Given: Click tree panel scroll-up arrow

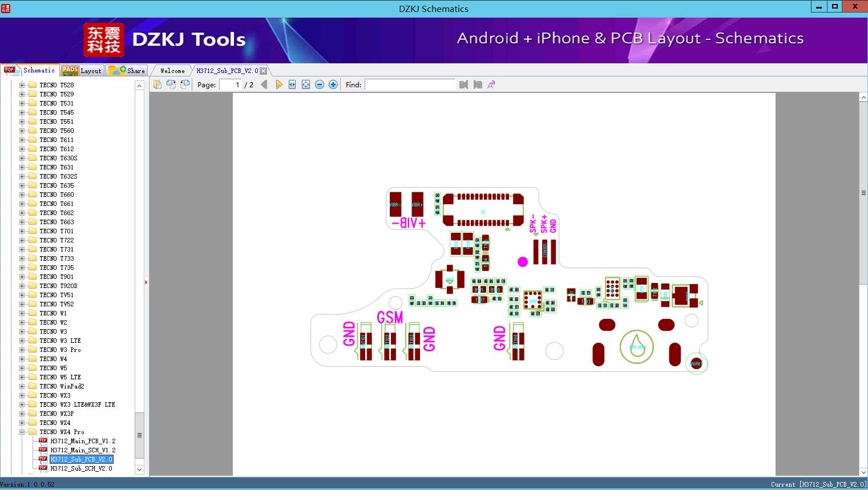Looking at the screenshot, I should pyautogui.click(x=139, y=86).
